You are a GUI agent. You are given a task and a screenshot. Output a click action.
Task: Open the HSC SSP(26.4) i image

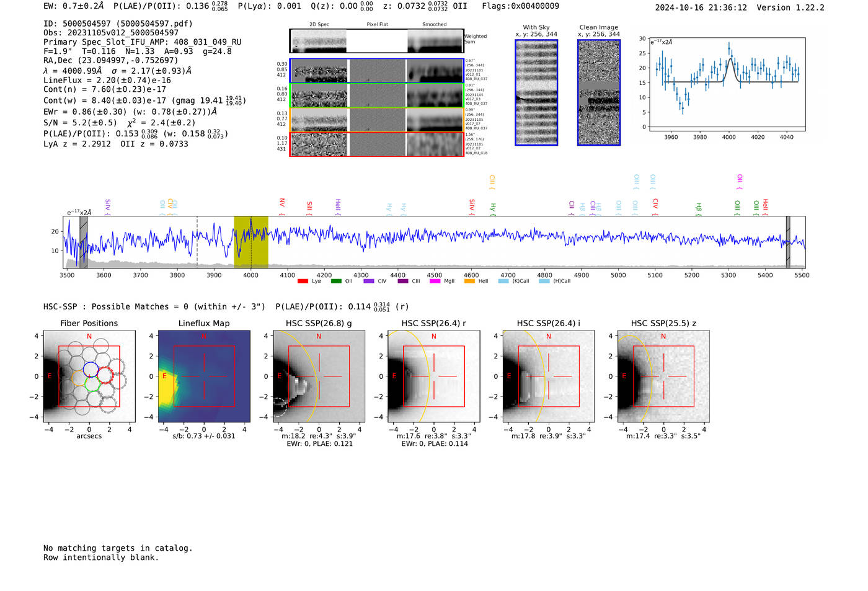548,376
